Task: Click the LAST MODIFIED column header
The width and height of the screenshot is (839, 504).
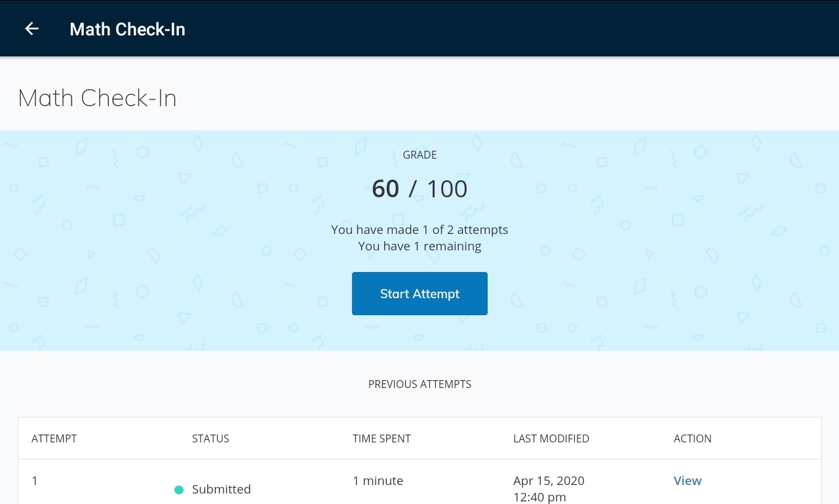Action: [x=551, y=438]
